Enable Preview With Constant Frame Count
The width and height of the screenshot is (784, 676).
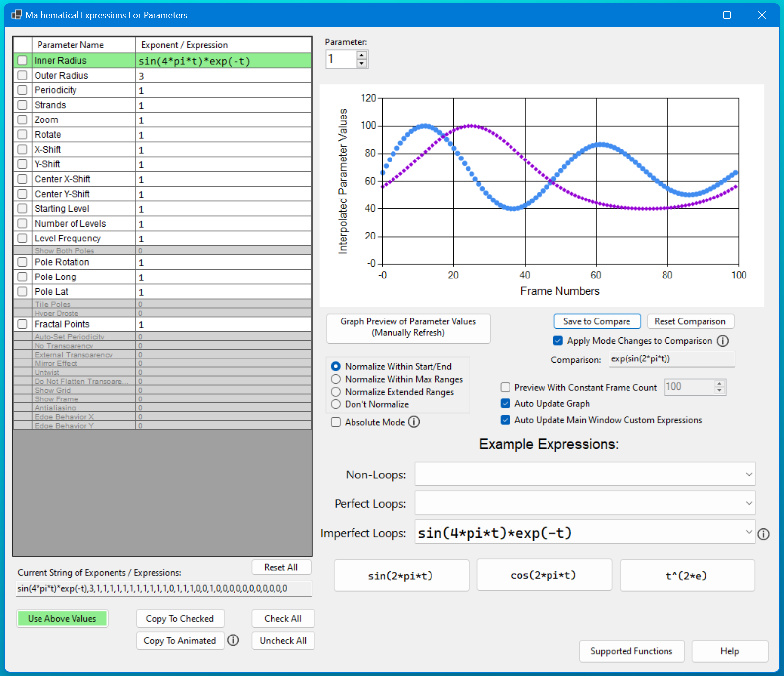(505, 387)
